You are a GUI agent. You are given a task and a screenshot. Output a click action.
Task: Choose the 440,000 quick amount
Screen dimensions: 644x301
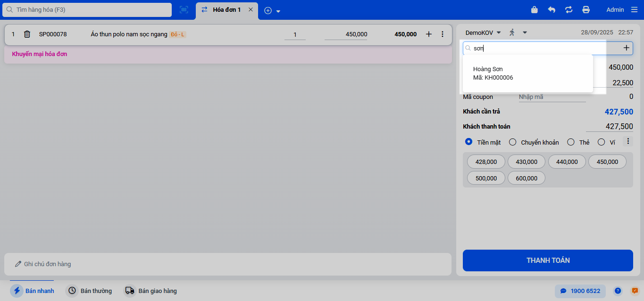(x=567, y=162)
